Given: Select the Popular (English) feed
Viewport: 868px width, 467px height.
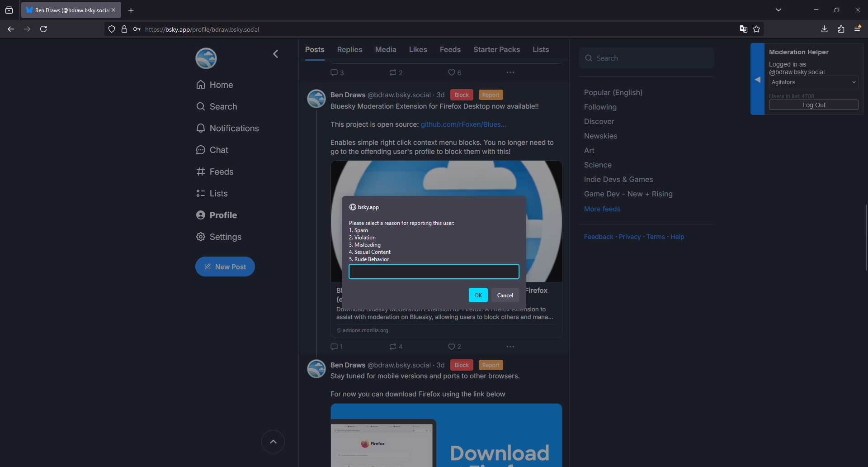Looking at the screenshot, I should tap(613, 92).
